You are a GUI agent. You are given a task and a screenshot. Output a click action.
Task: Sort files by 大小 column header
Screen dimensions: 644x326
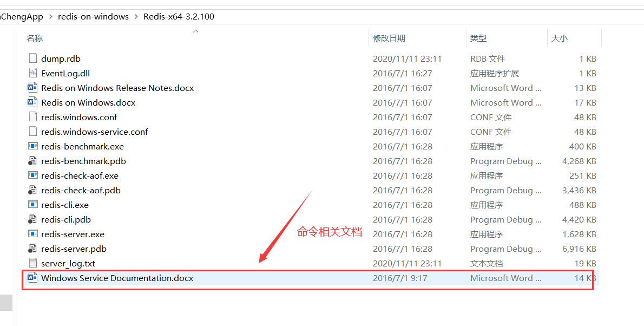[560, 38]
